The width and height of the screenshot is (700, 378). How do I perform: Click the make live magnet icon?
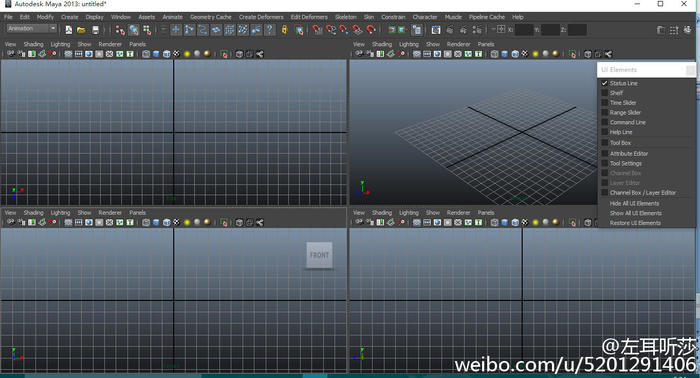371,30
